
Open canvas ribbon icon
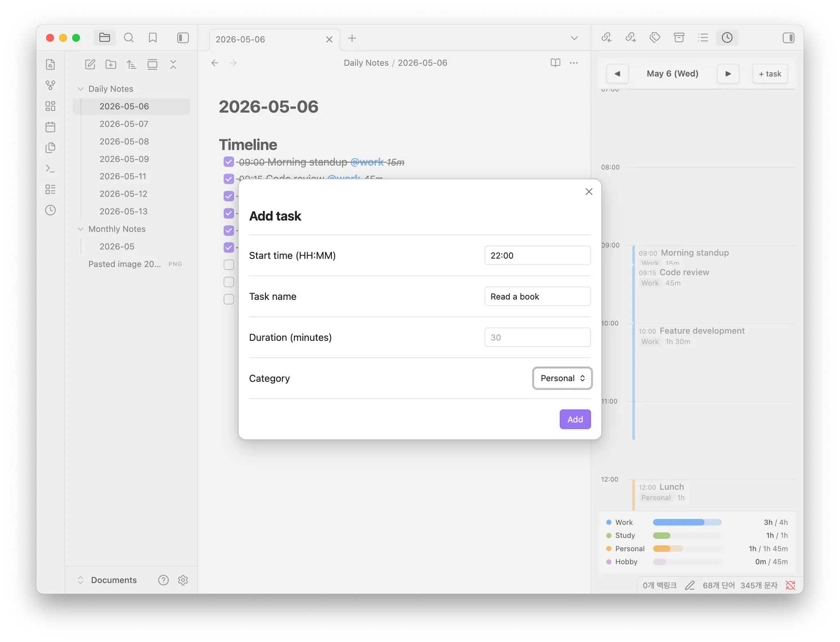50,106
